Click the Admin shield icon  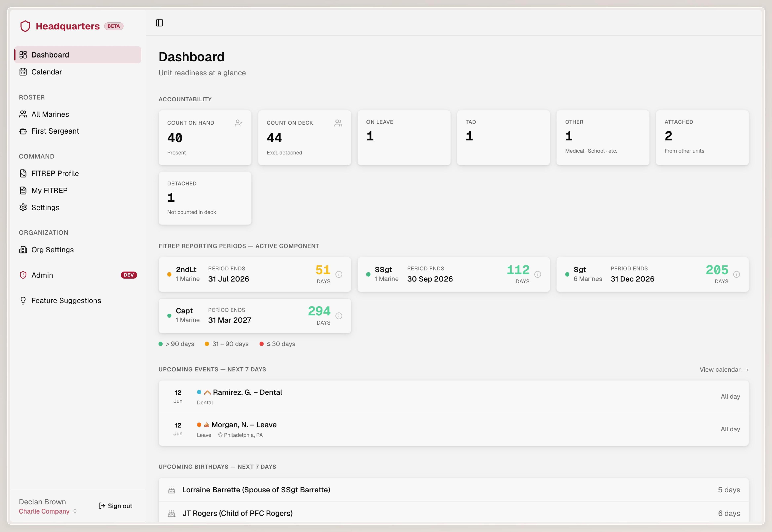point(23,275)
